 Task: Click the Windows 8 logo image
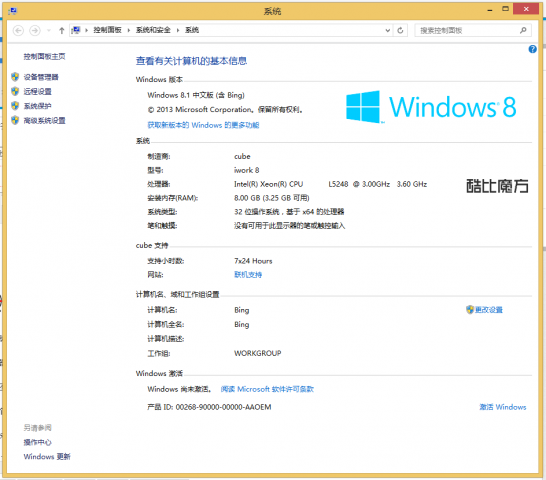pos(431,107)
